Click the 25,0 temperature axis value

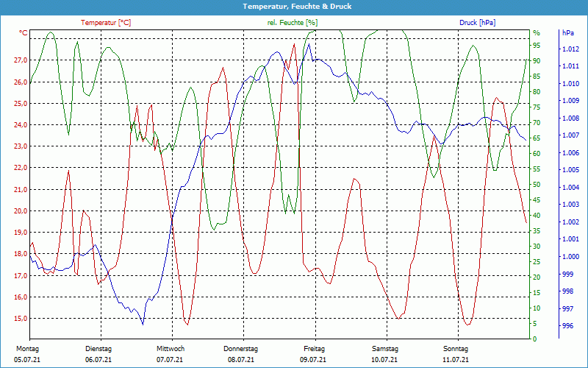(21, 103)
